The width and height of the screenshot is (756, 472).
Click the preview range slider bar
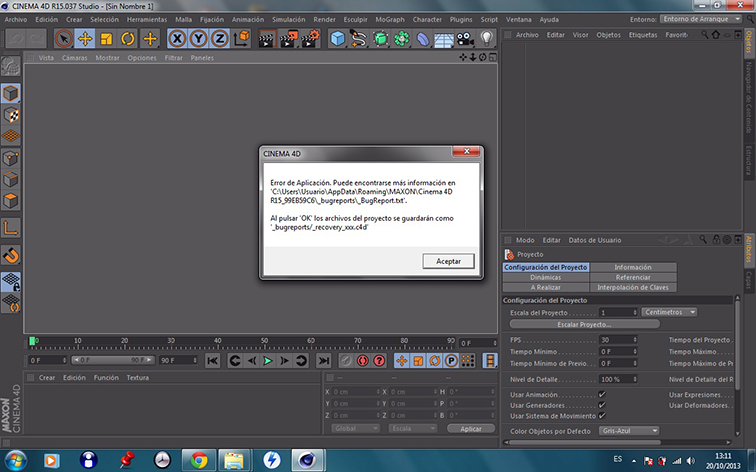112,360
